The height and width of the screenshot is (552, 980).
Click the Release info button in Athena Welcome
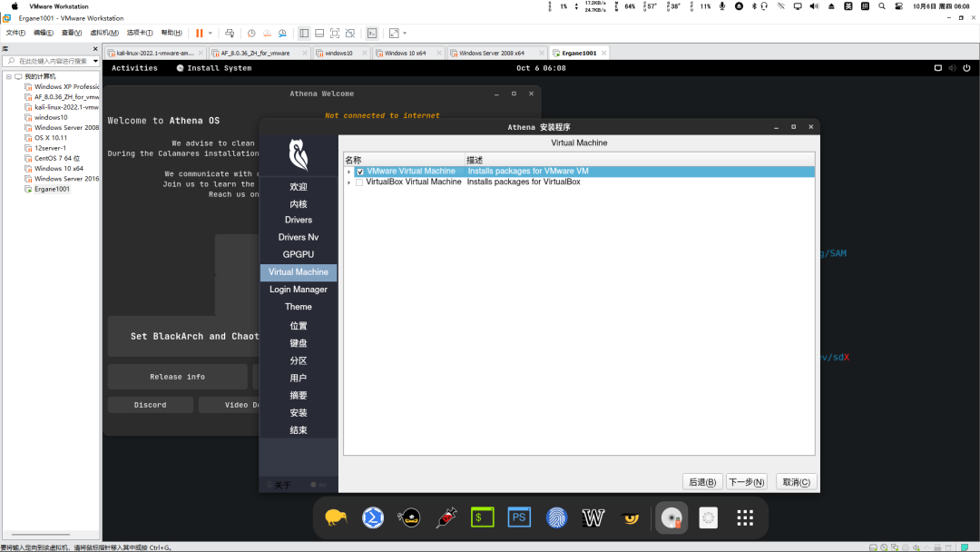pyautogui.click(x=178, y=377)
